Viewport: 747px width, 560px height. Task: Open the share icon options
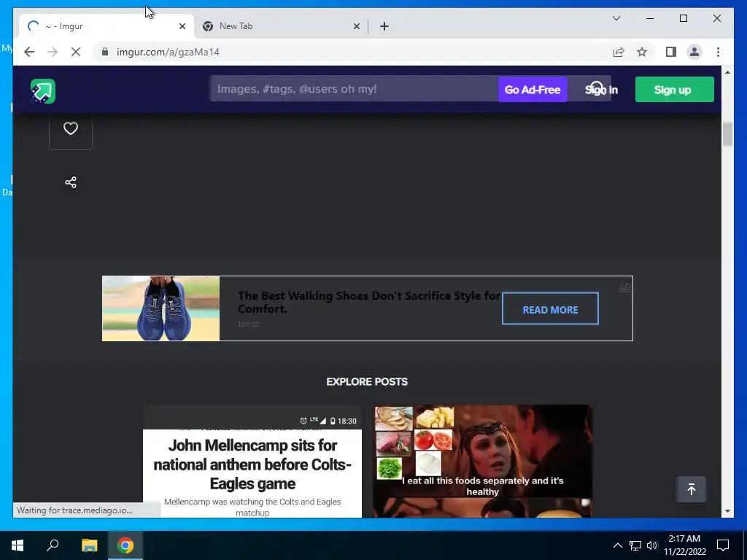pos(71,182)
